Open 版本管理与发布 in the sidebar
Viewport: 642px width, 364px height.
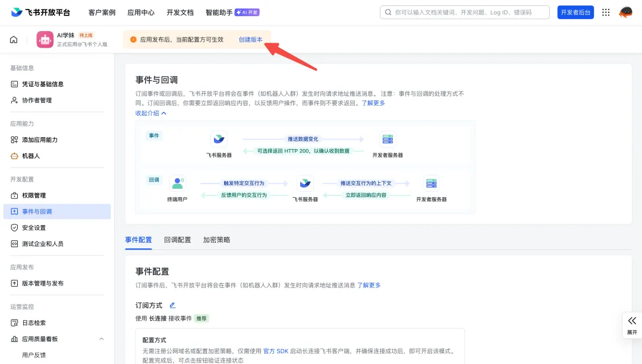[x=43, y=283]
